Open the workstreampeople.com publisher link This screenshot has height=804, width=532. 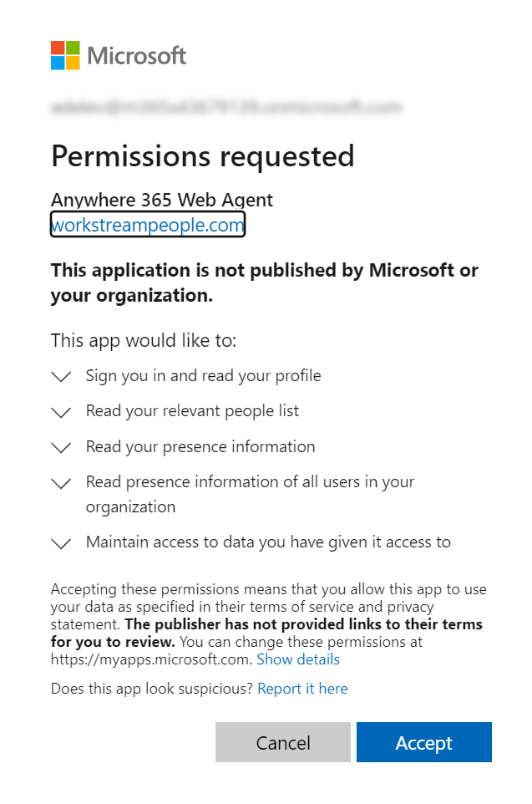click(x=148, y=225)
